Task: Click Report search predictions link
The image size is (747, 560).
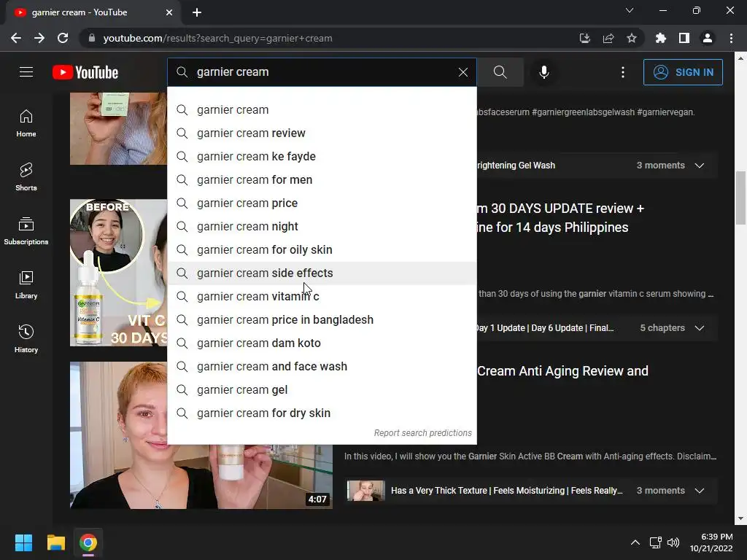Action: pos(422,433)
